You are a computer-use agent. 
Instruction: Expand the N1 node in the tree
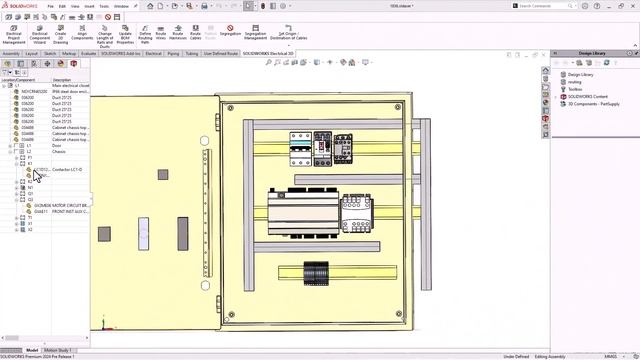[17, 188]
